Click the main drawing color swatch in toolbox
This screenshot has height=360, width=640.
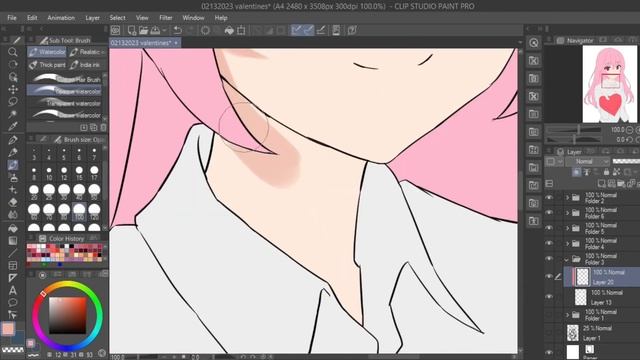(8, 329)
